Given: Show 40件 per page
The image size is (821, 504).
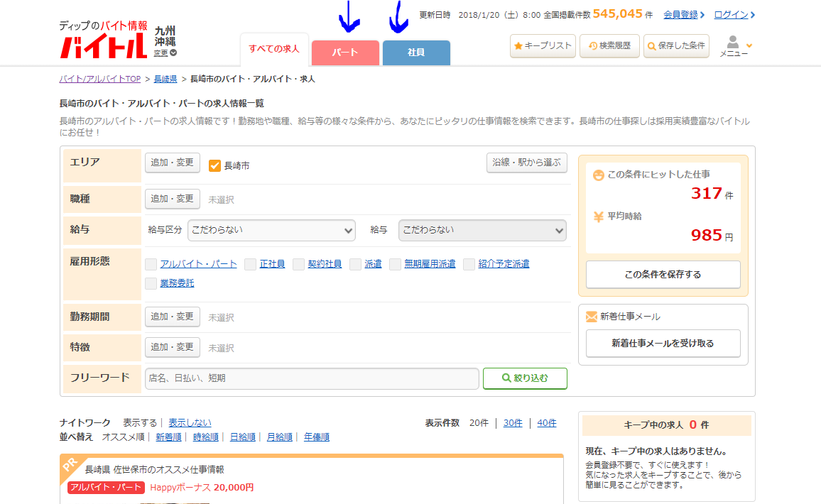Looking at the screenshot, I should (x=547, y=423).
